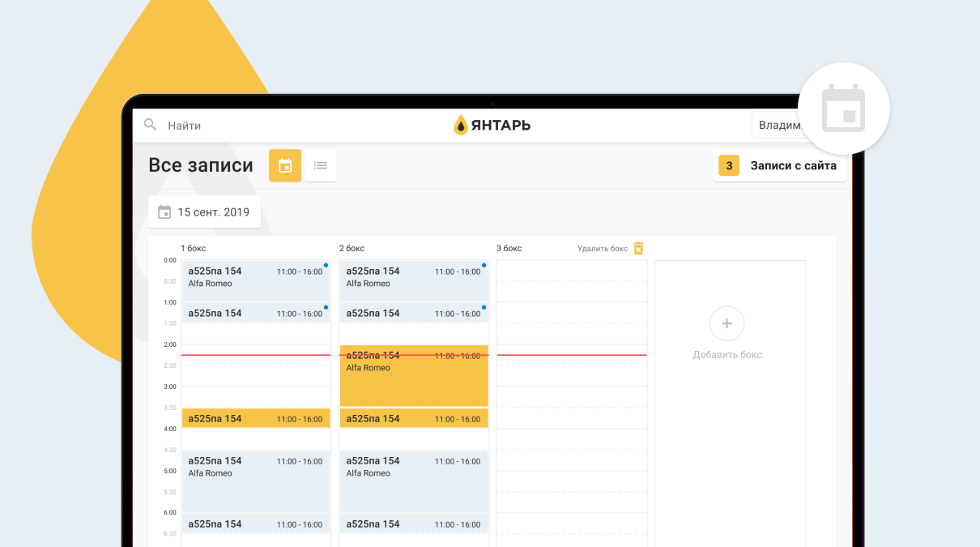
Task: Select the 1 бокс column header
Action: (x=194, y=249)
